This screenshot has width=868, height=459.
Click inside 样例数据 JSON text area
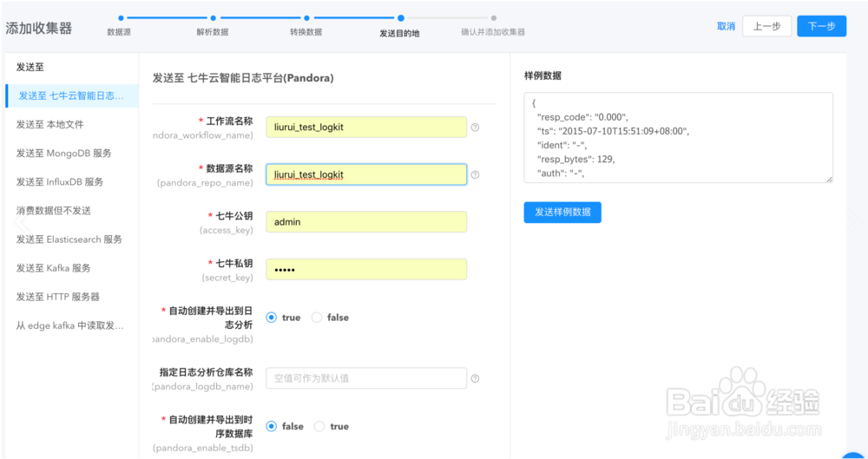tap(678, 138)
